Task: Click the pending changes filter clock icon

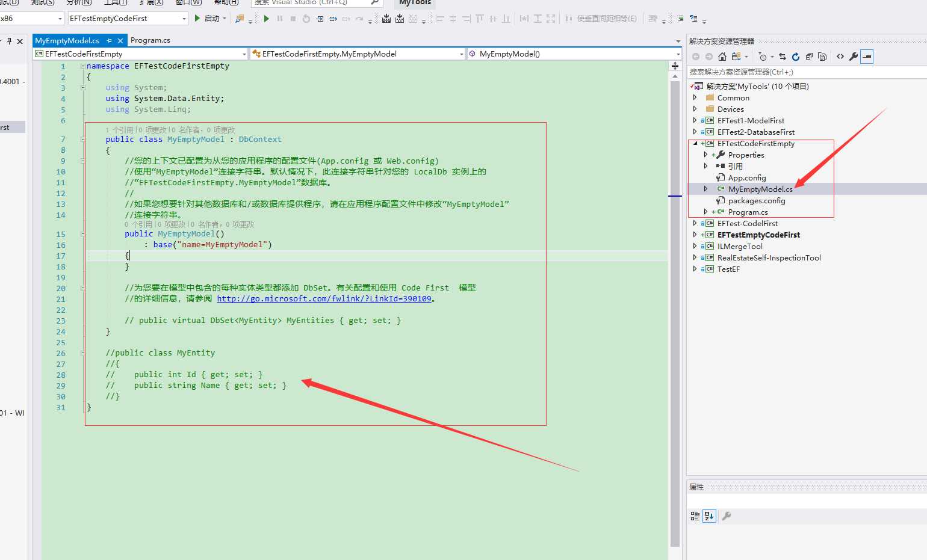Action: pyautogui.click(x=763, y=57)
